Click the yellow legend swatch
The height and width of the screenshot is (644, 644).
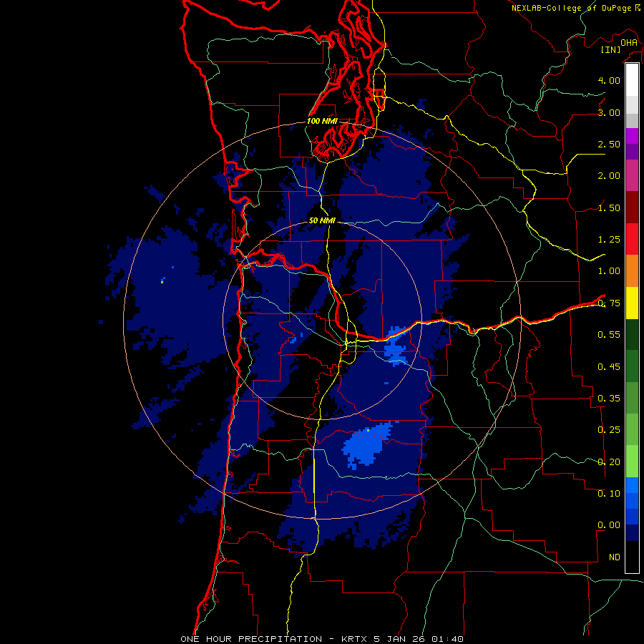point(632,303)
